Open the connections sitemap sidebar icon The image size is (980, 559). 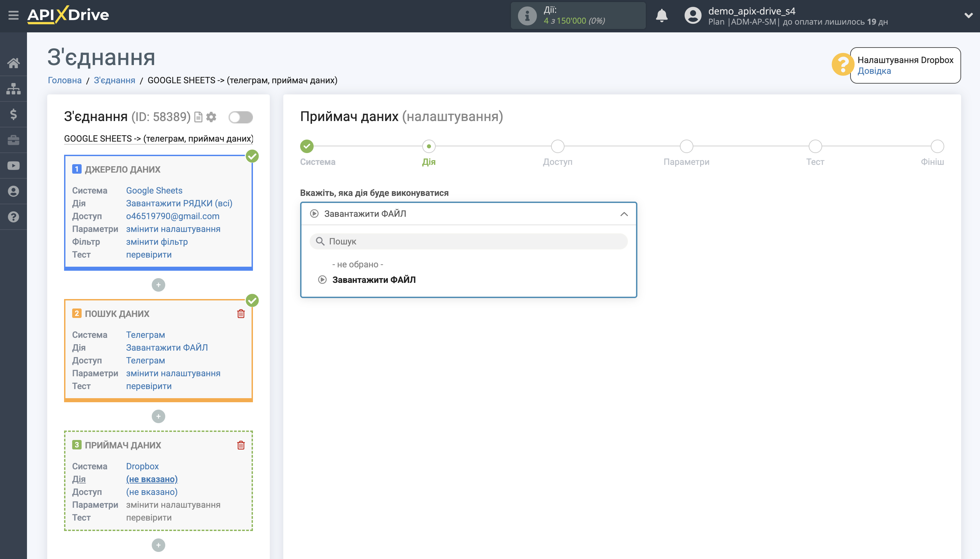(x=13, y=89)
